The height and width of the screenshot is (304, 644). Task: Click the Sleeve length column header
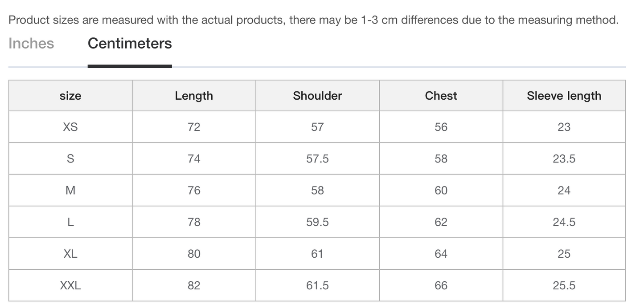point(564,96)
